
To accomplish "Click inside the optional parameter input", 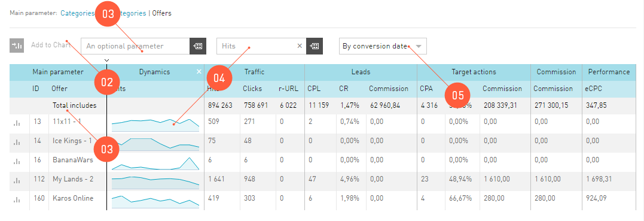I will tap(135, 46).
